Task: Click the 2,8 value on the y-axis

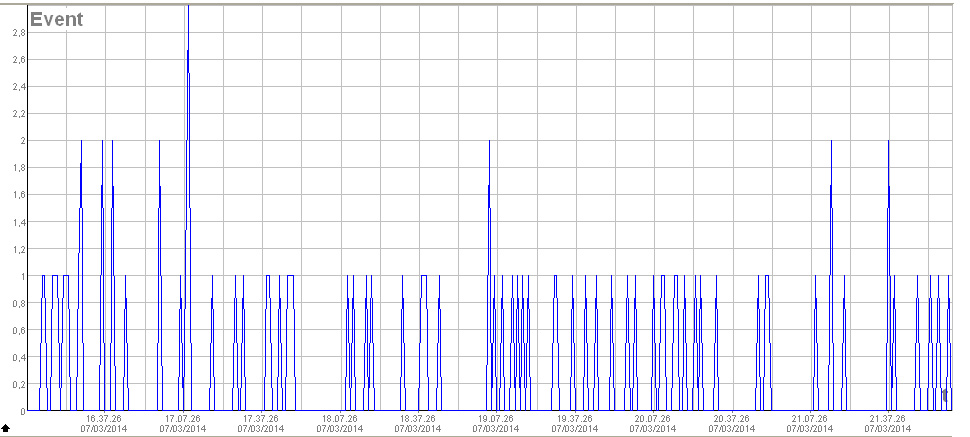Action: click(17, 32)
